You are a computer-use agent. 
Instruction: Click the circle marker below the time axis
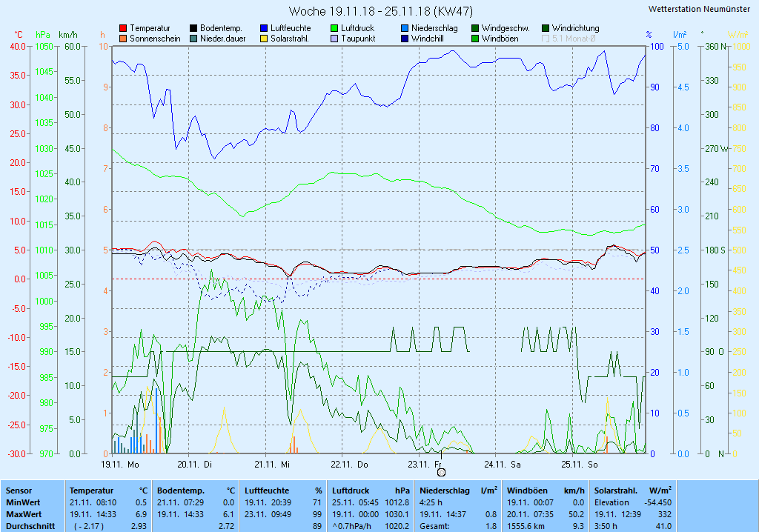[x=441, y=472]
